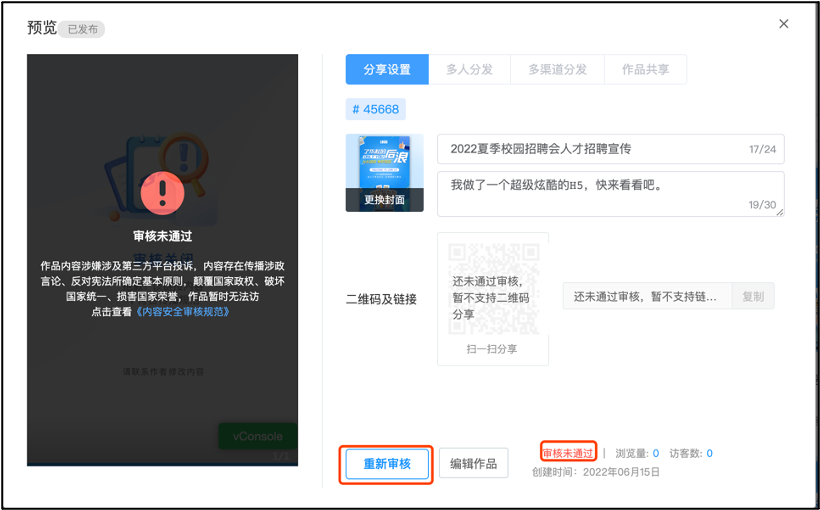
Task: Open the 《内容安全审核规范》 link
Action: click(x=183, y=312)
